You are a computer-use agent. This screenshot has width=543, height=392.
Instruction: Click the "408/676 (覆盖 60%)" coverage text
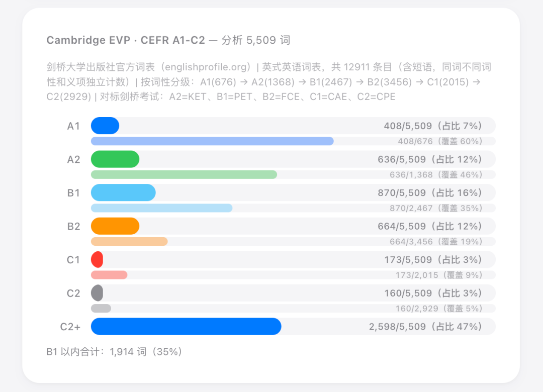click(x=439, y=141)
